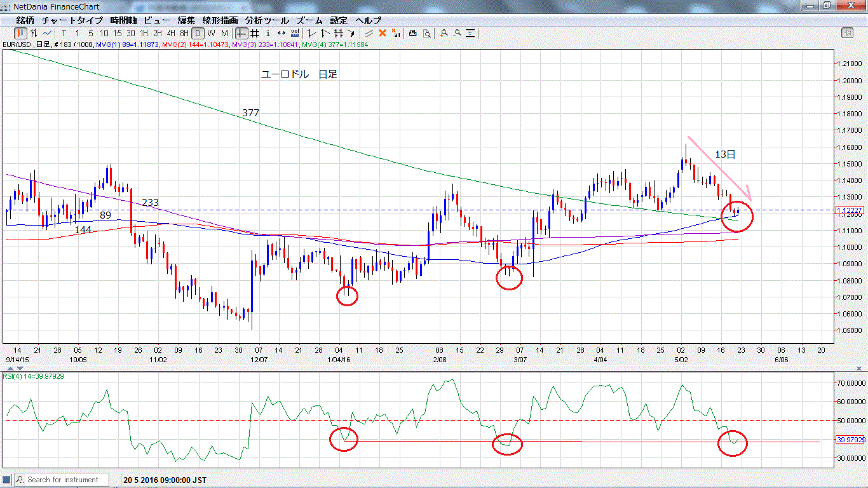The height and width of the screenshot is (488, 868).
Task: Switch to the bar chart type icon
Action: coord(34,33)
